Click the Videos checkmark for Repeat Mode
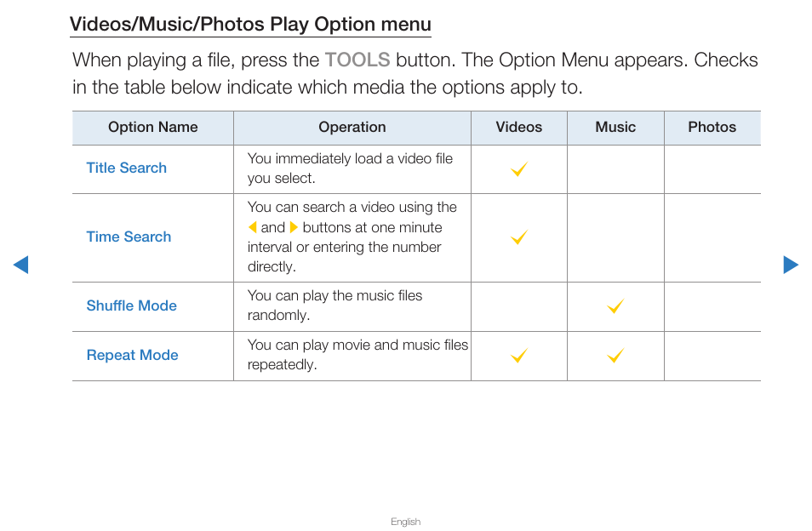The height and width of the screenshot is (531, 812). [519, 355]
